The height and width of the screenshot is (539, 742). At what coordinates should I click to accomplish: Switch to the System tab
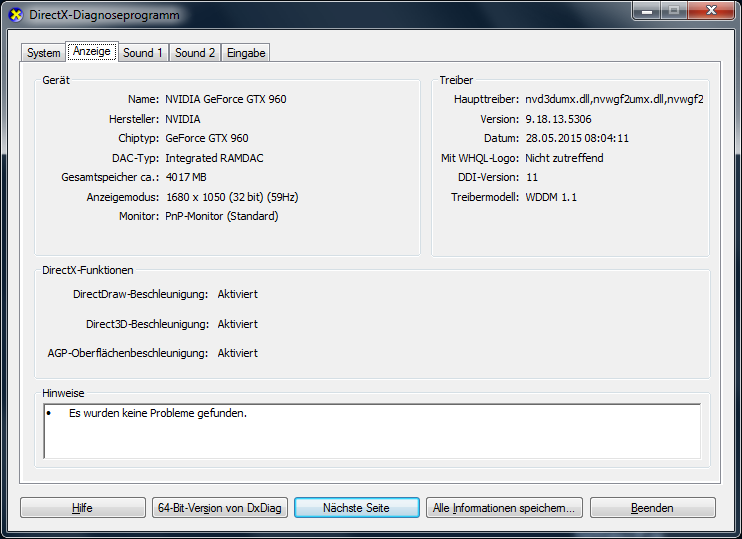pos(43,53)
